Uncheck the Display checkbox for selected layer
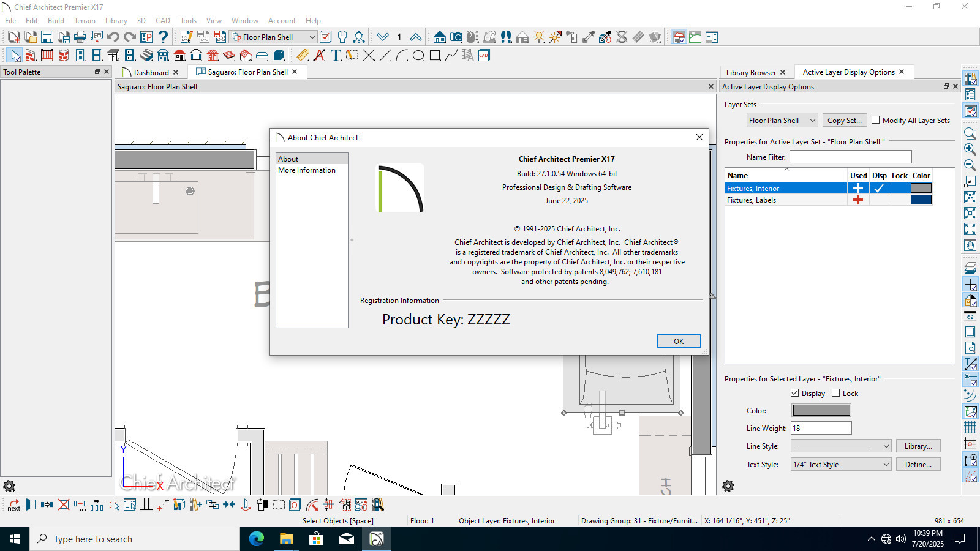Image resolution: width=980 pixels, height=551 pixels. coord(795,393)
